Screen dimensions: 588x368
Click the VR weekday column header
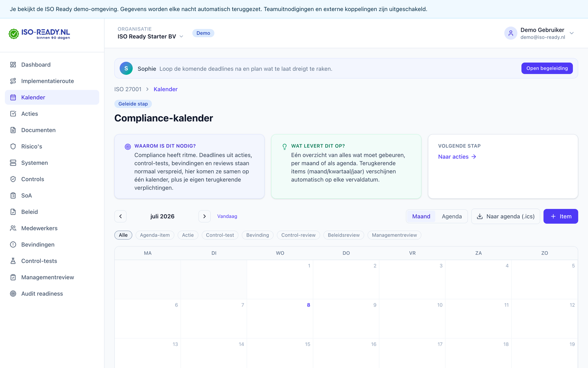point(412,253)
